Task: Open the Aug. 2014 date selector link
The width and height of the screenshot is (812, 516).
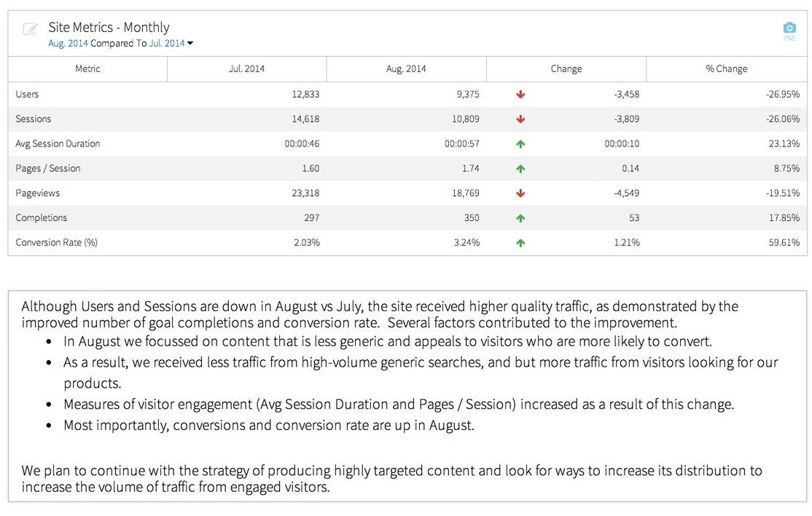Action: [x=68, y=44]
